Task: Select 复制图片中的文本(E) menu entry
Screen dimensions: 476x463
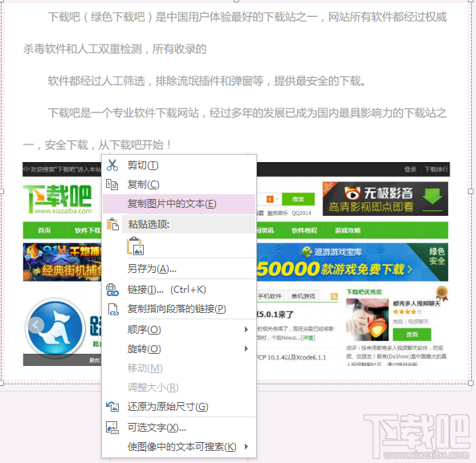Action: coord(179,204)
